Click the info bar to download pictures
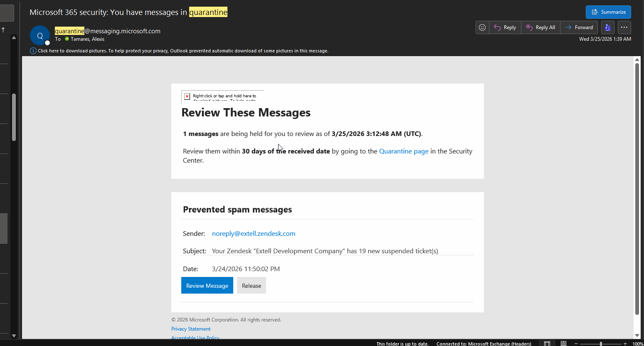The height and width of the screenshot is (346, 644). [x=183, y=51]
